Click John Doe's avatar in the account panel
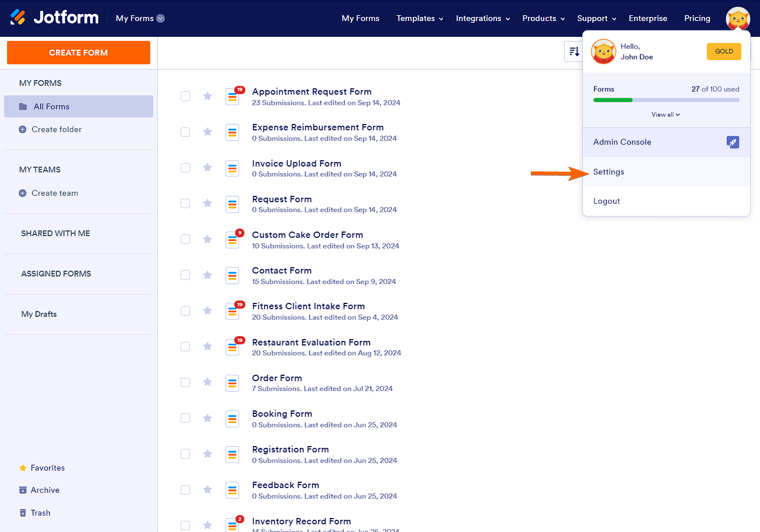 coord(603,51)
